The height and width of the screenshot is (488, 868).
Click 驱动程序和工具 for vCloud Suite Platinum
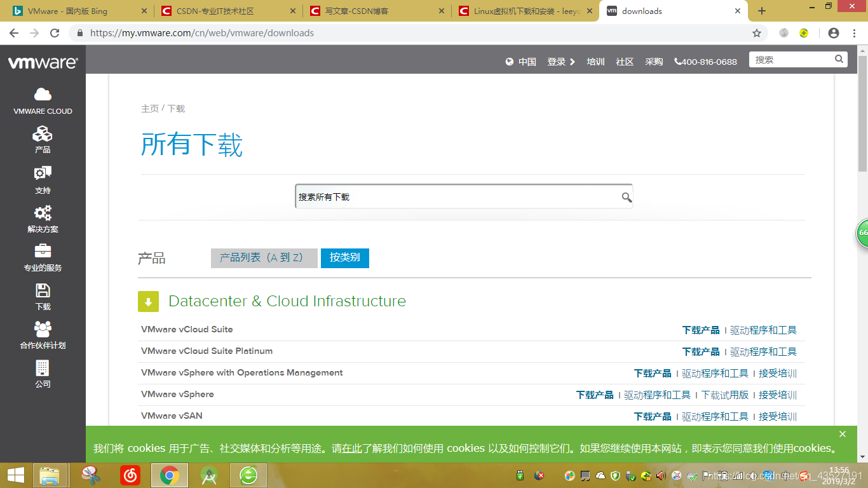(763, 351)
